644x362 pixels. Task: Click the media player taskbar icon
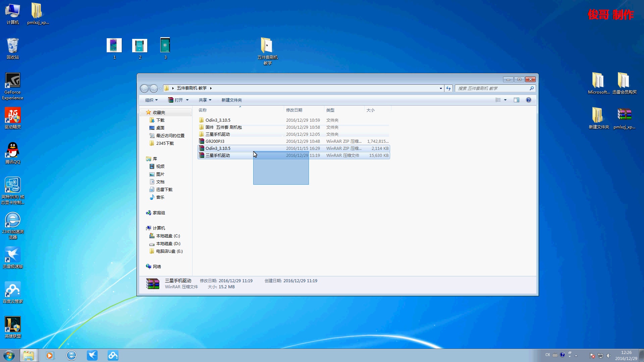(x=50, y=355)
